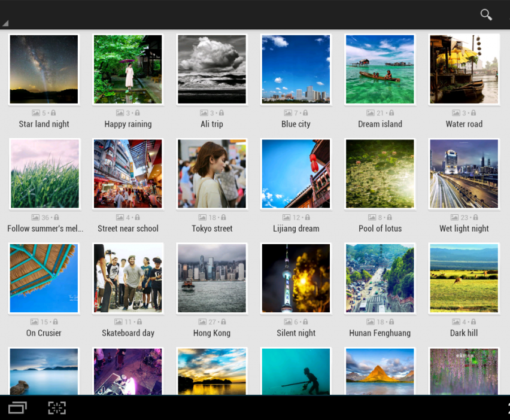Select the Water road album thumbnail
The width and height of the screenshot is (510, 420).
pyautogui.click(x=464, y=69)
